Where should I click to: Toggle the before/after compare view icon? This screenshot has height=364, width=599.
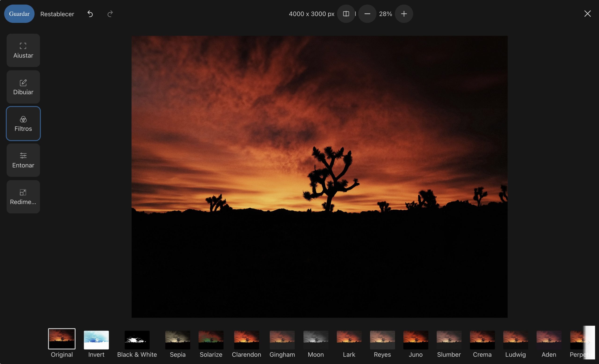[346, 14]
